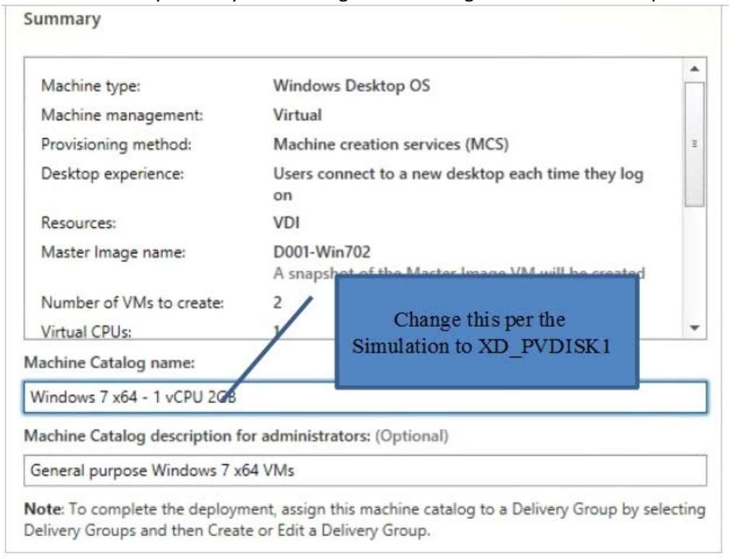
Task: Click the value 2 for VMs to create
Action: pos(278,302)
